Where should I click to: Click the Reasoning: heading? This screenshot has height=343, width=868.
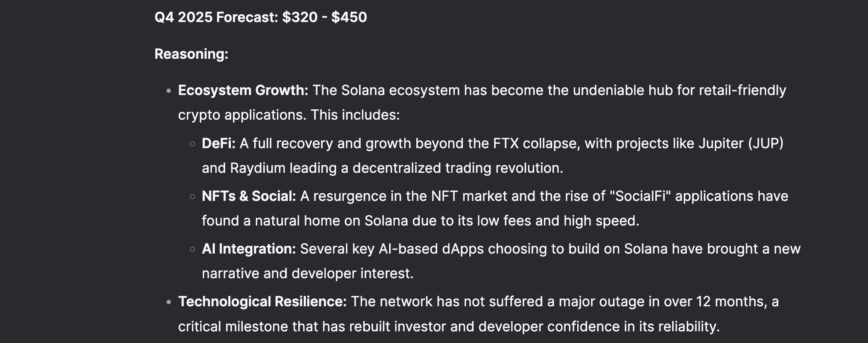191,54
